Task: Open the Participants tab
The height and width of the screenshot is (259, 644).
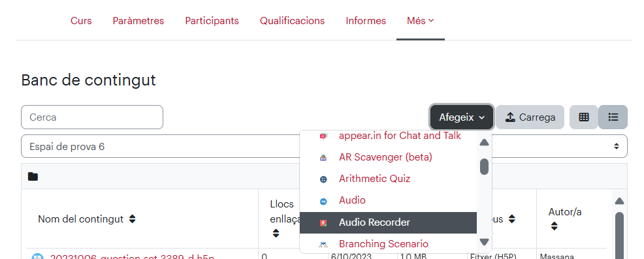Action: (x=212, y=20)
